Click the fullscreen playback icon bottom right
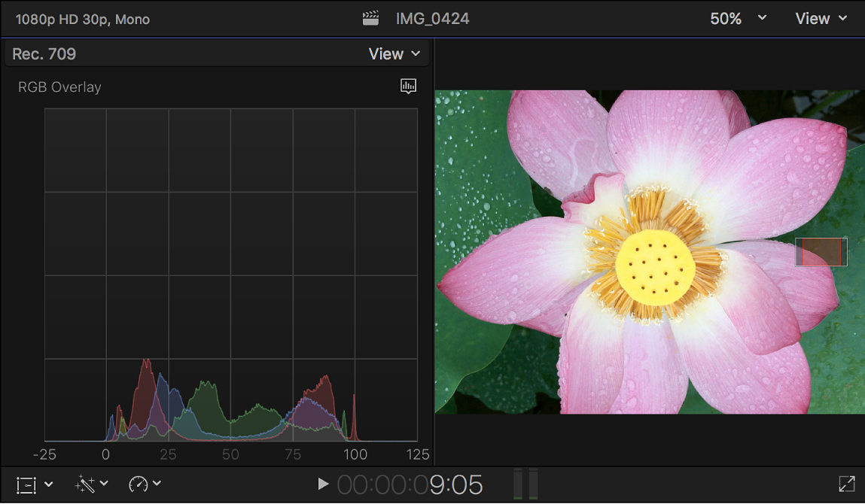The height and width of the screenshot is (504, 865). (x=847, y=484)
